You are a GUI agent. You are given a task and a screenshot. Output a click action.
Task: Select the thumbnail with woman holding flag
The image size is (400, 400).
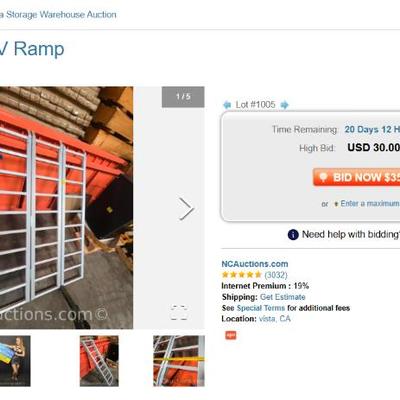[x=15, y=361]
